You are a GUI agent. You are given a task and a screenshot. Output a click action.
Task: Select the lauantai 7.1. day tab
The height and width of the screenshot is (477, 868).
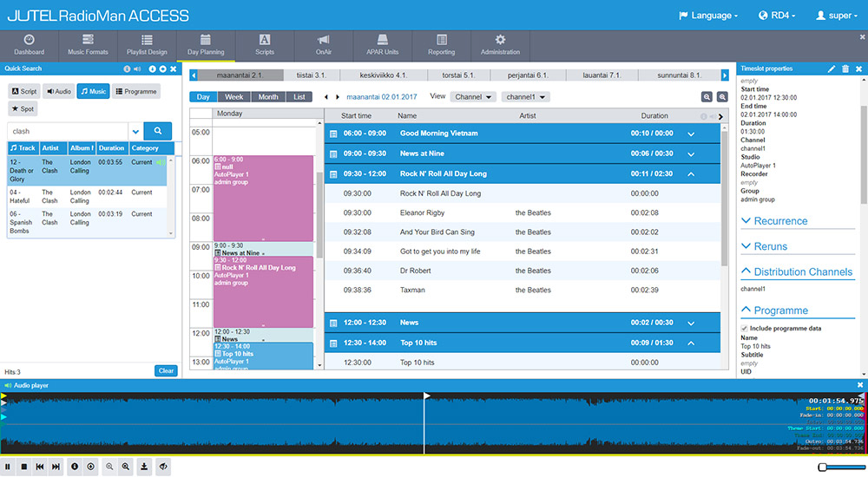pyautogui.click(x=602, y=75)
